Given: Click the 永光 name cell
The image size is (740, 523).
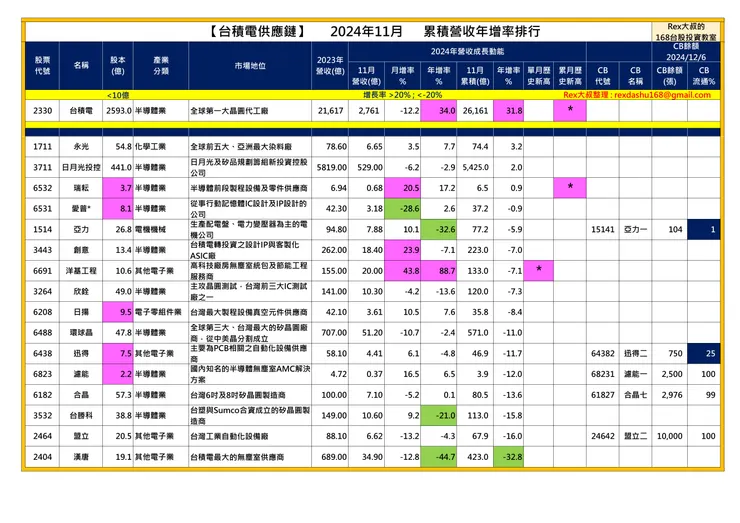Looking at the screenshot, I should click(x=81, y=146).
